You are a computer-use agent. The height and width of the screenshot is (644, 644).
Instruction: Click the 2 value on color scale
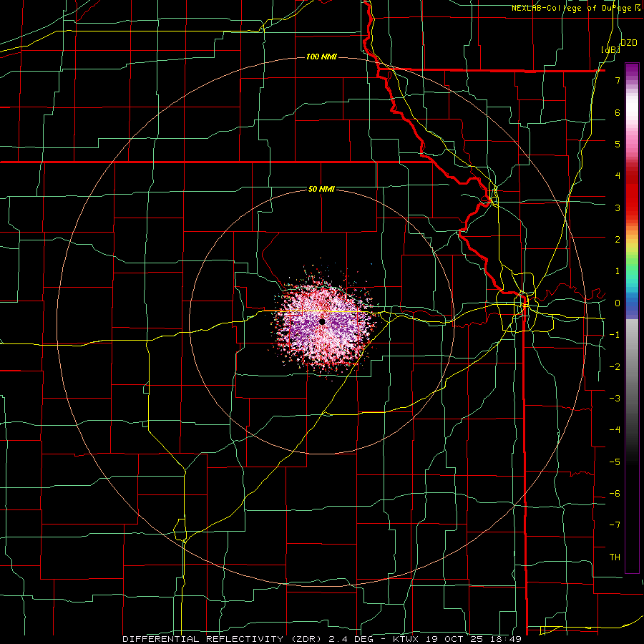(x=618, y=240)
